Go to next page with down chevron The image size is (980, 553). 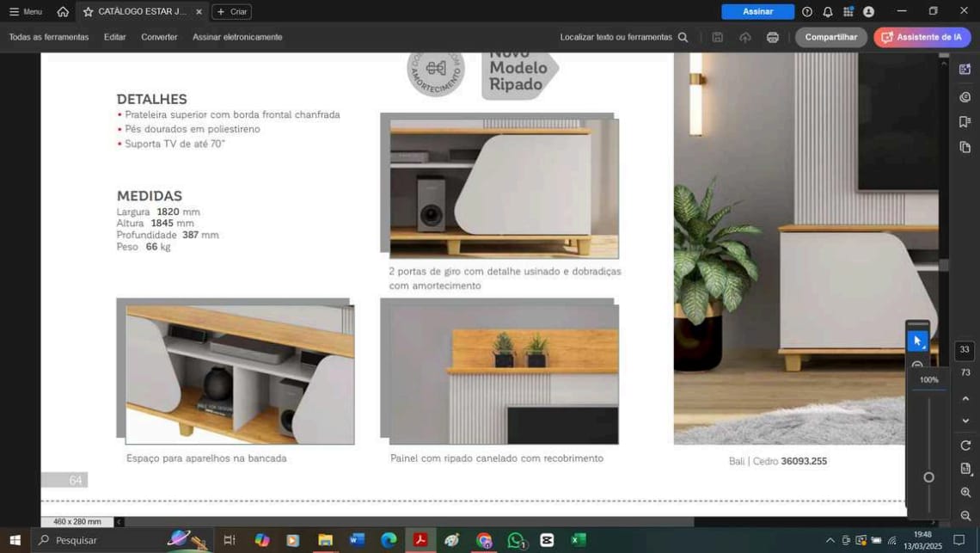point(965,421)
